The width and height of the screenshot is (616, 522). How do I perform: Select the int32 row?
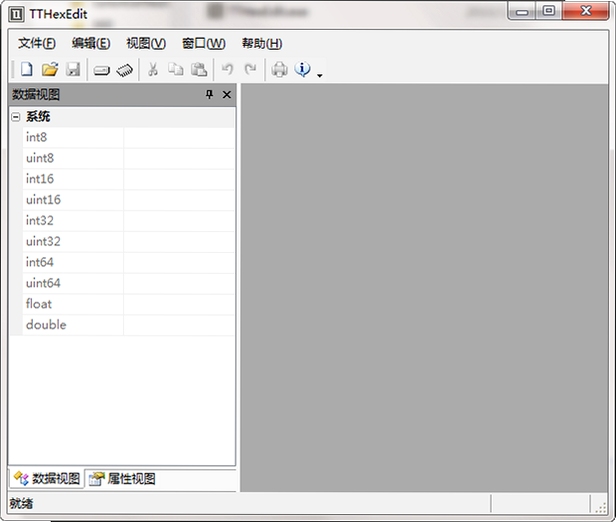pos(128,221)
